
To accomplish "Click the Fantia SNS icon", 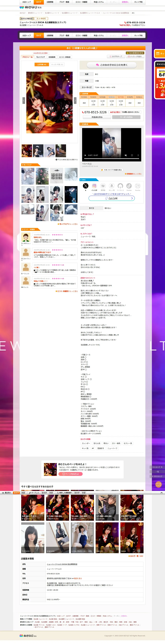I will (138, 186).
